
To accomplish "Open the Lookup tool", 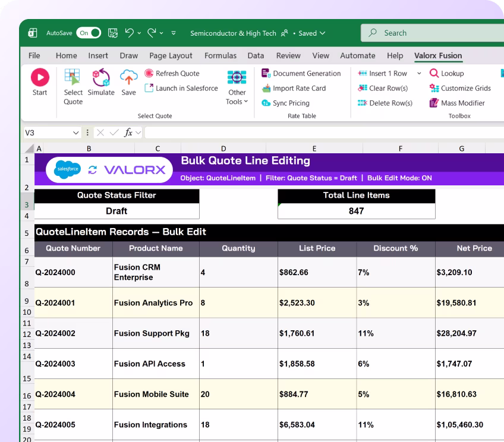I will [x=447, y=73].
